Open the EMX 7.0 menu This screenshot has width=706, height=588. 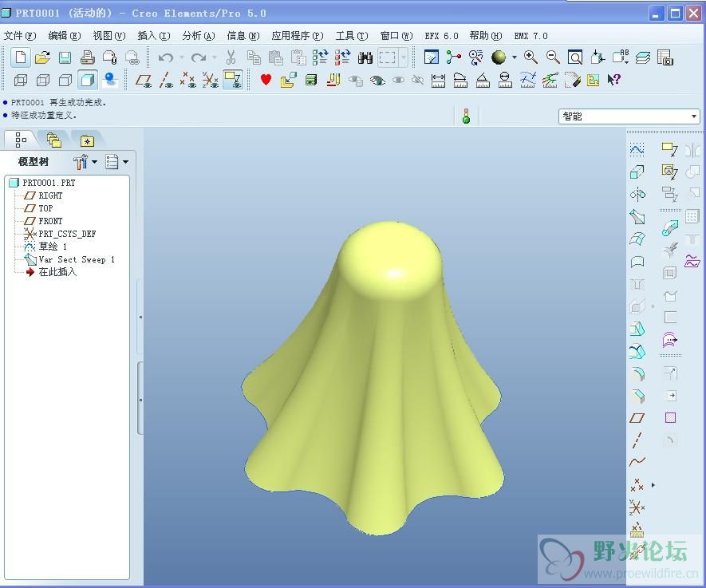click(530, 36)
